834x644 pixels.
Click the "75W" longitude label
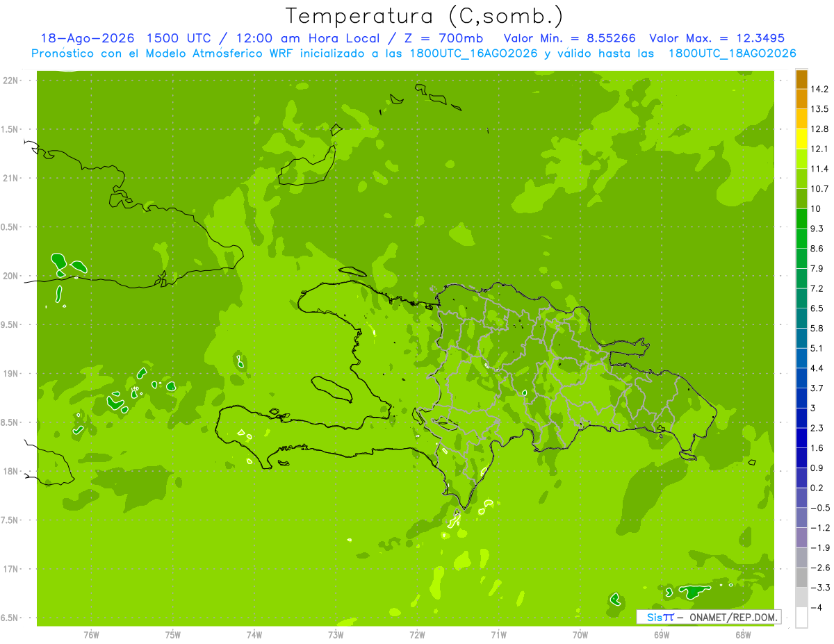click(172, 635)
